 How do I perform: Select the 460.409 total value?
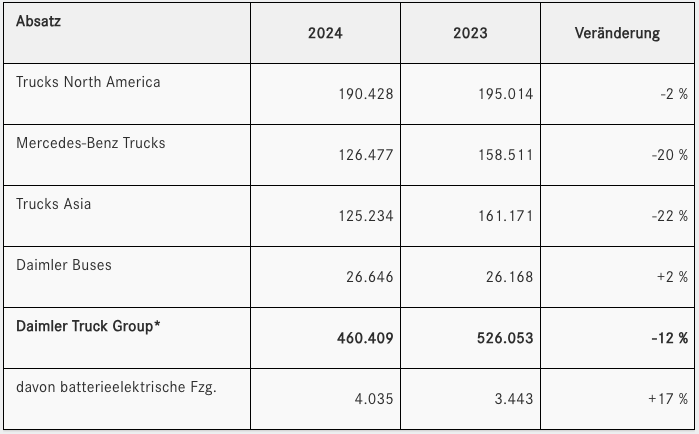pos(366,338)
